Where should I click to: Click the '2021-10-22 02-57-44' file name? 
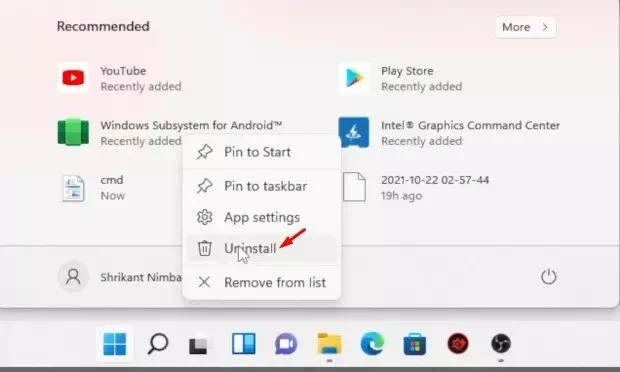(435, 180)
